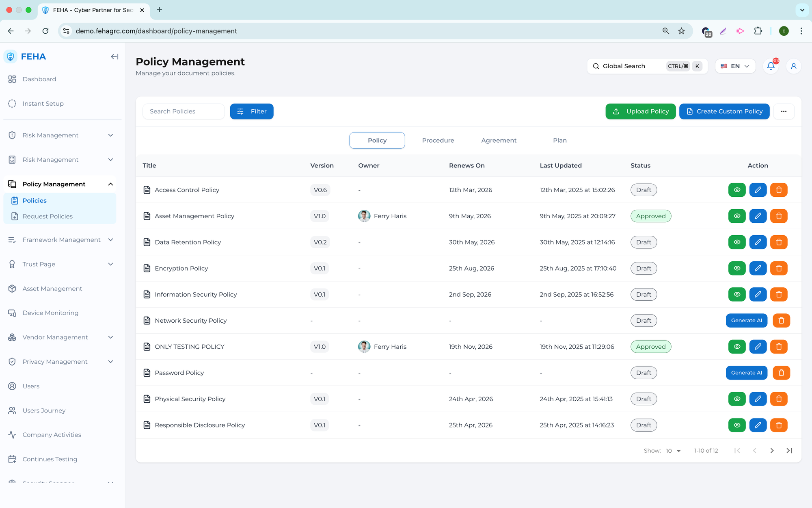
Task: Open the user profile icon
Action: [793, 66]
